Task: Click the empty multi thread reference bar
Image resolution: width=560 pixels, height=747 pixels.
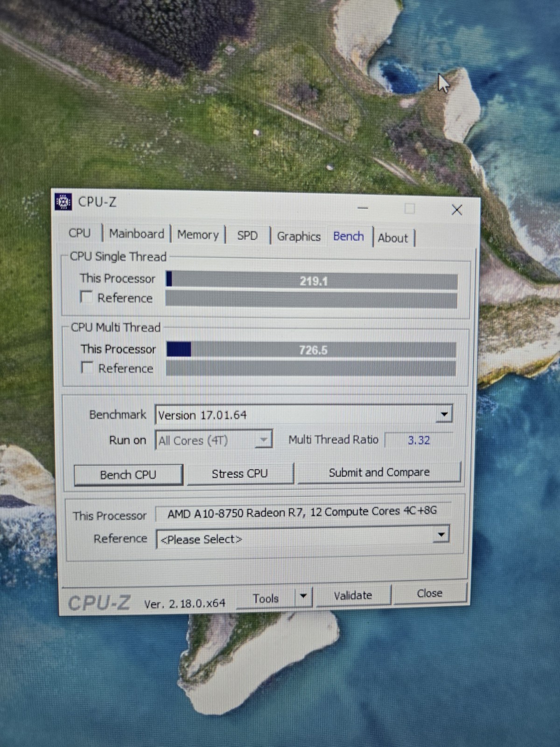Action: click(311, 368)
